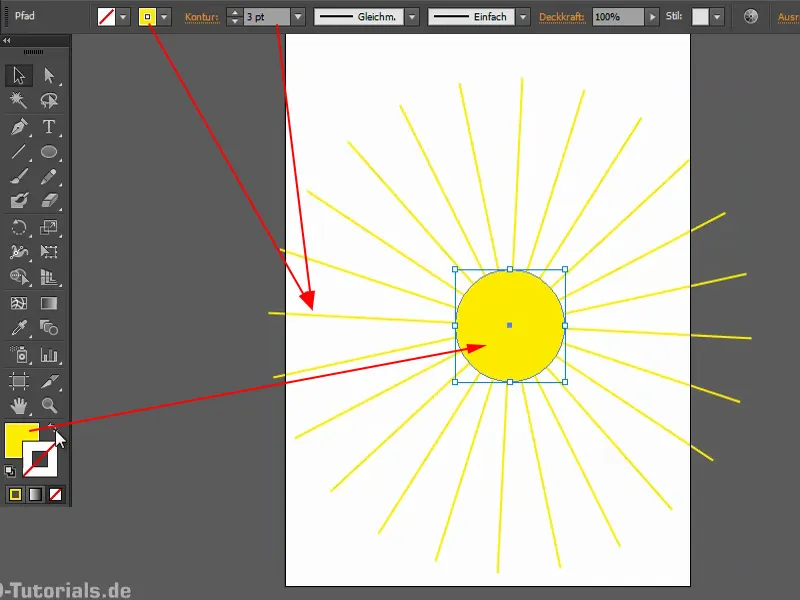Image resolution: width=800 pixels, height=600 pixels.
Task: Open the Gleichm. width profile dropdown
Action: click(x=412, y=17)
